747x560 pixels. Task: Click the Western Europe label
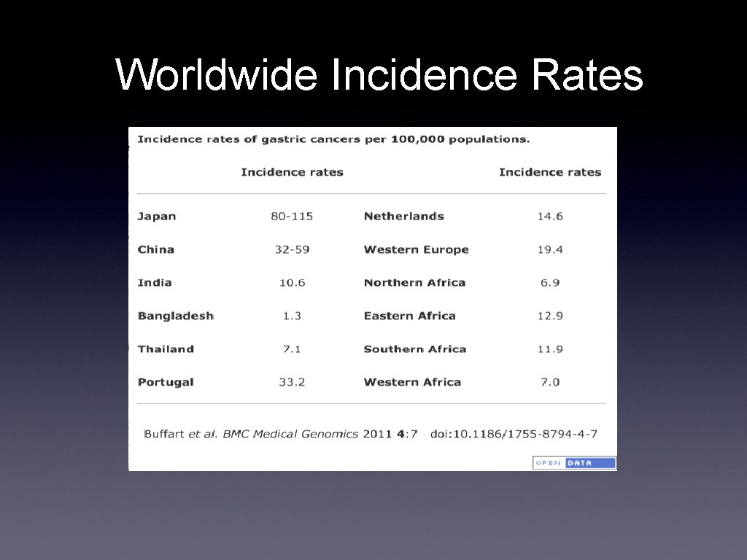(x=416, y=249)
